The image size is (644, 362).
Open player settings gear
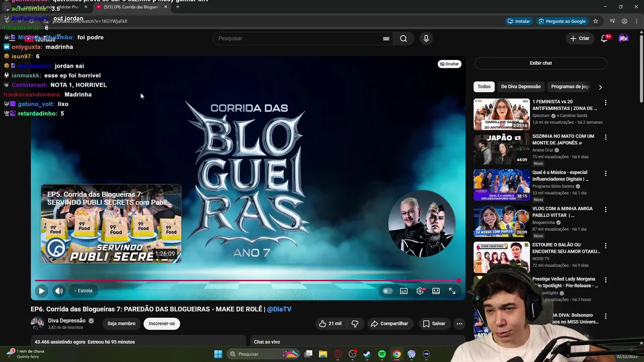pos(420,291)
